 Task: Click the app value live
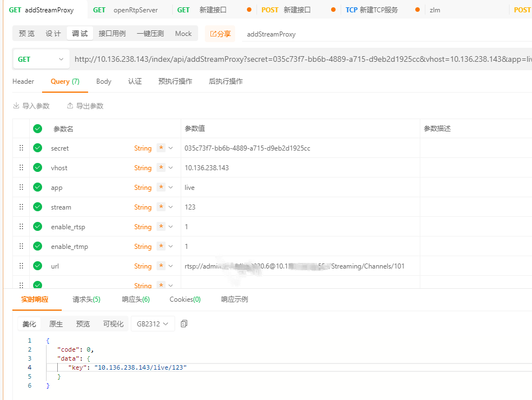click(189, 188)
